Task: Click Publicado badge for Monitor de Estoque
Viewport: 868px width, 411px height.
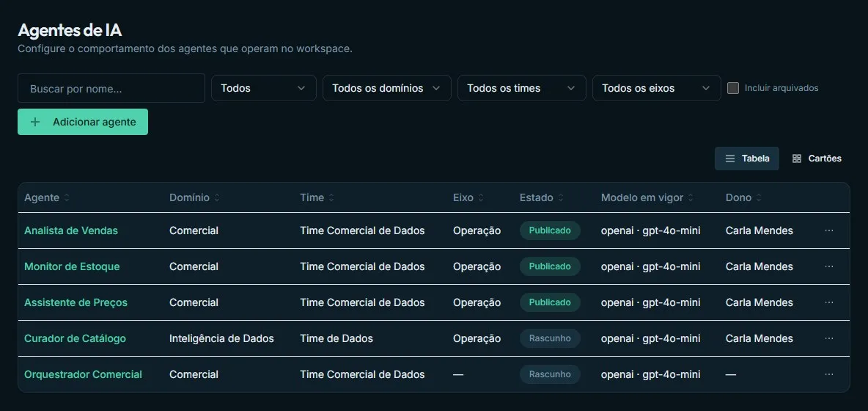Action: click(x=550, y=266)
